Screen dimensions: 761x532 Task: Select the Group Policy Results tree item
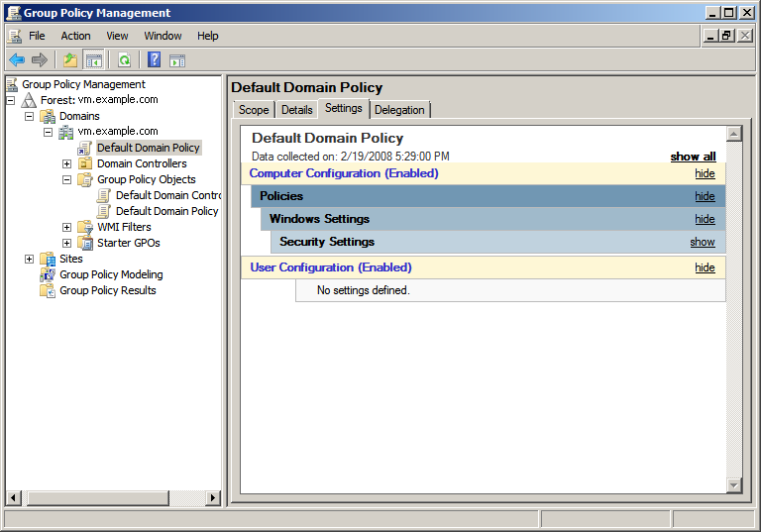(108, 290)
